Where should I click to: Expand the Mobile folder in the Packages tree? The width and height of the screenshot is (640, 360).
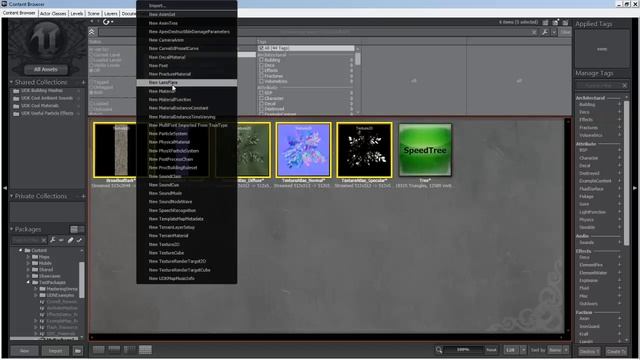point(28,263)
